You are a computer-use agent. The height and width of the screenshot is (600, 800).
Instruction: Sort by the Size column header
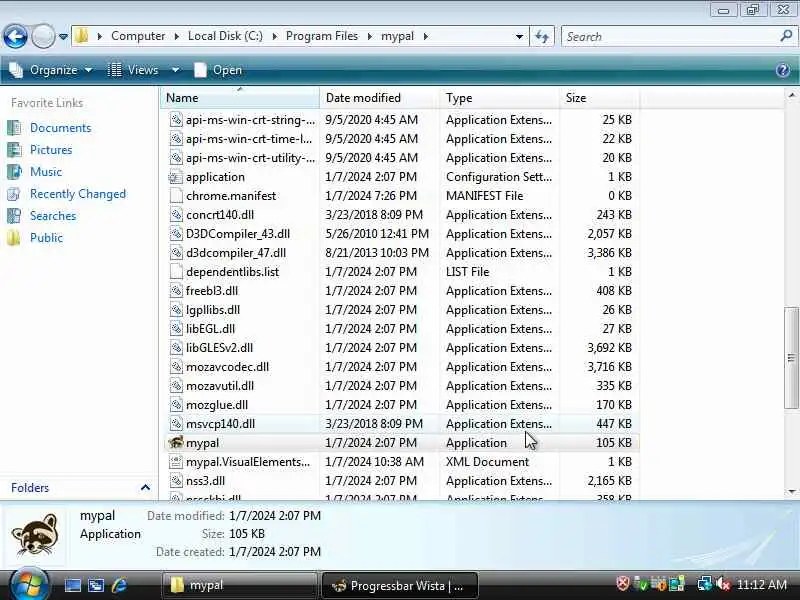[599, 97]
